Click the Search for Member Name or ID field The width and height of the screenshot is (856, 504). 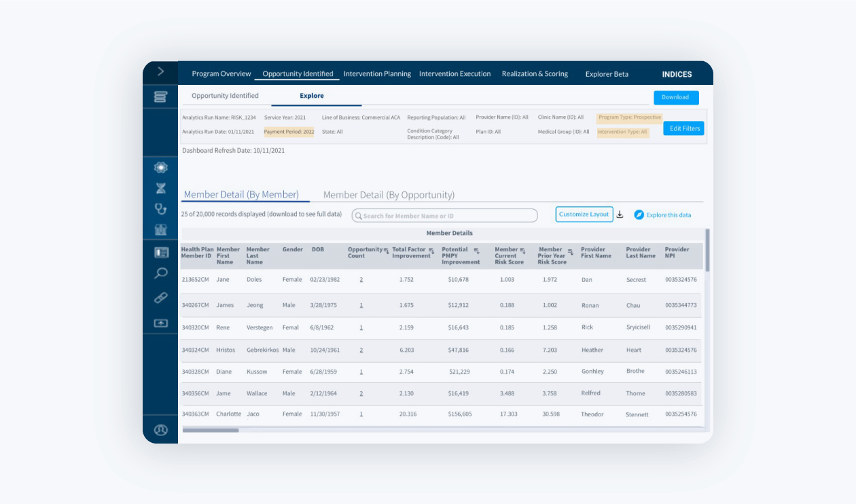444,215
